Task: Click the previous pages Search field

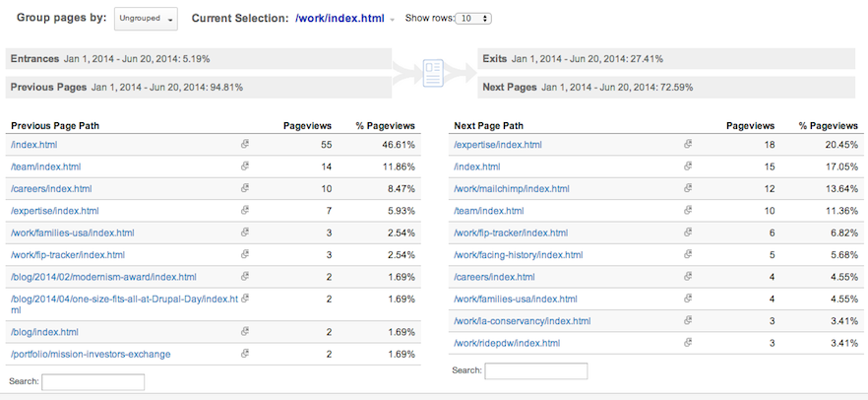Action: [x=93, y=381]
